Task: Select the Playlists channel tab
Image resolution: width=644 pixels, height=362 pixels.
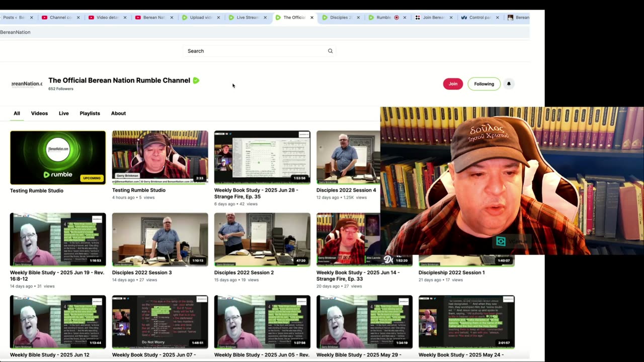Action: pos(90,113)
